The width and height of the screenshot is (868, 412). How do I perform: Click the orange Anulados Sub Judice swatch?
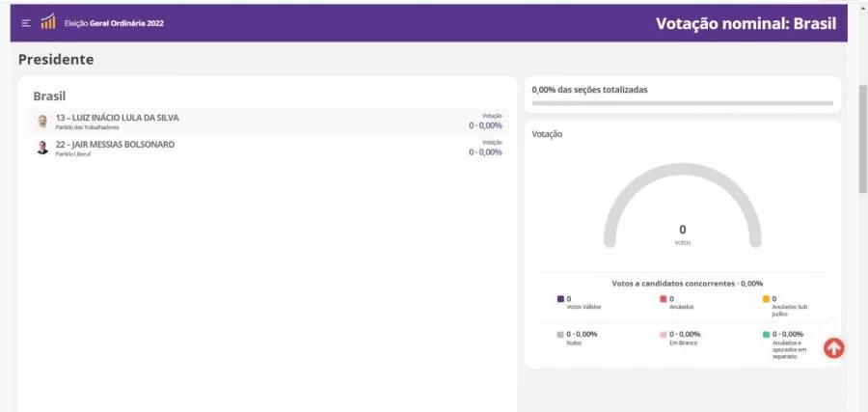(x=766, y=299)
